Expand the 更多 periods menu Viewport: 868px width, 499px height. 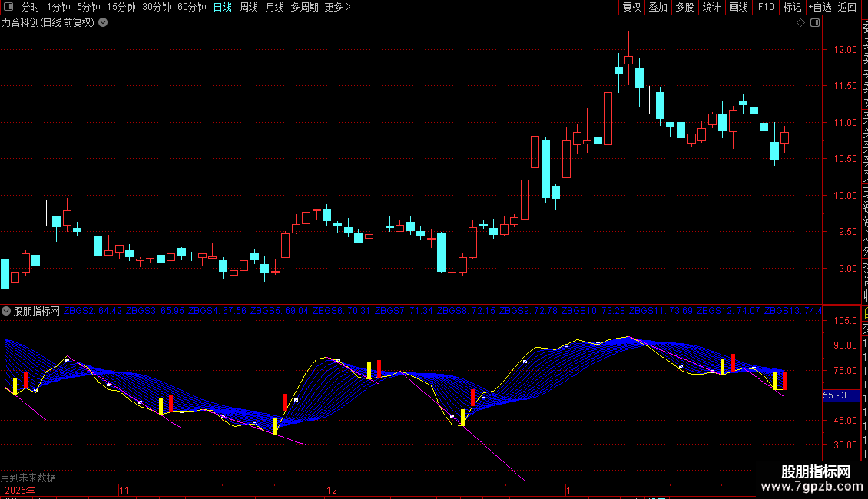pyautogui.click(x=337, y=7)
